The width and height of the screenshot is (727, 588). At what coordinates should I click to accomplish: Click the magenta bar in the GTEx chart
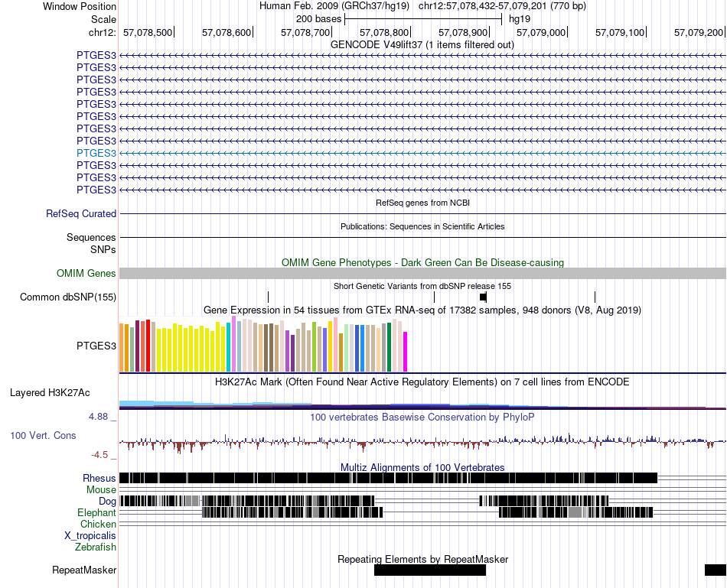[406, 352]
